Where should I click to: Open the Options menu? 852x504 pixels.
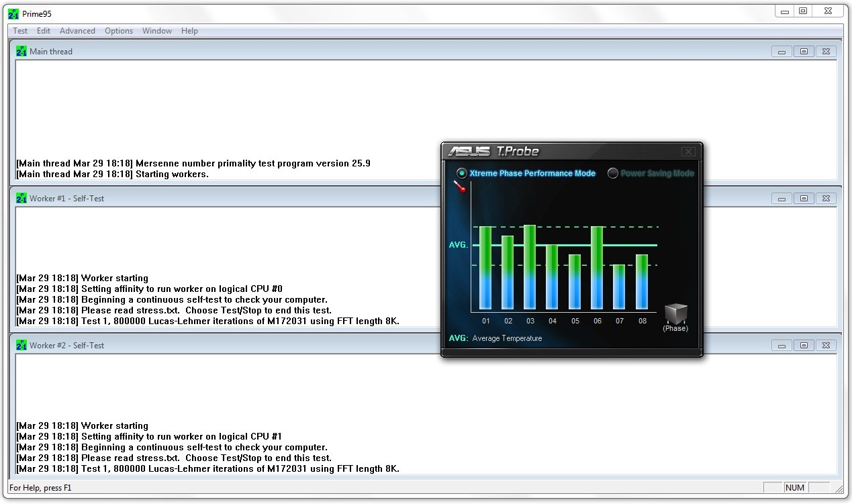(119, 31)
